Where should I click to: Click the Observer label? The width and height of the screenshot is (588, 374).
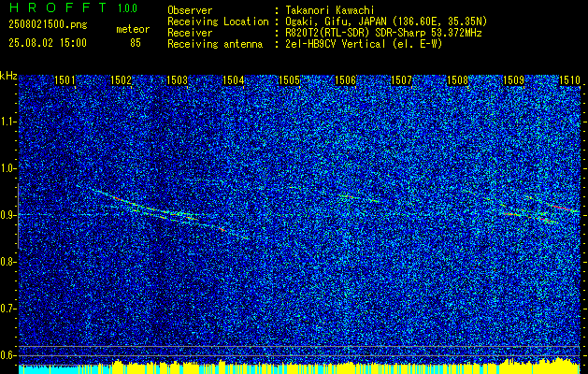pyautogui.click(x=190, y=10)
